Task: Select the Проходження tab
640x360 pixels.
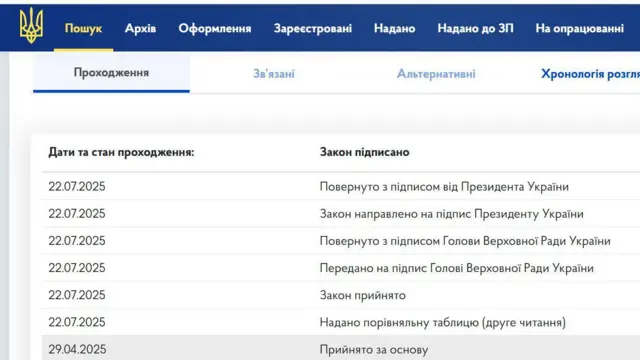Action: [x=111, y=73]
